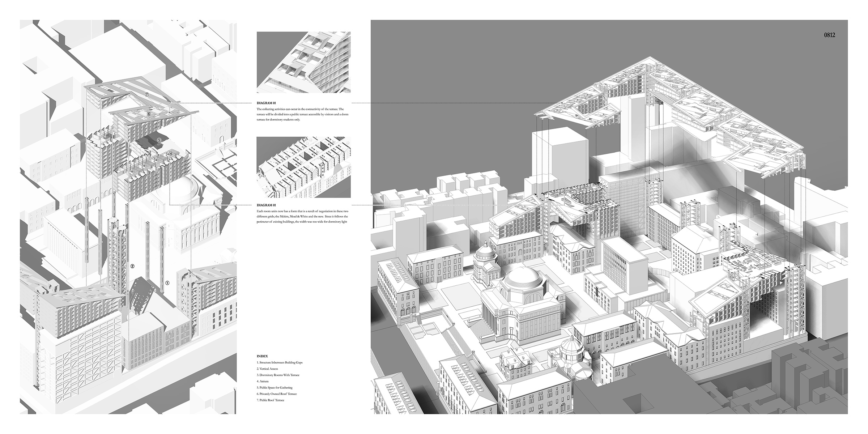Click the upper DIAGRAM 01 heading

[x=266, y=103]
